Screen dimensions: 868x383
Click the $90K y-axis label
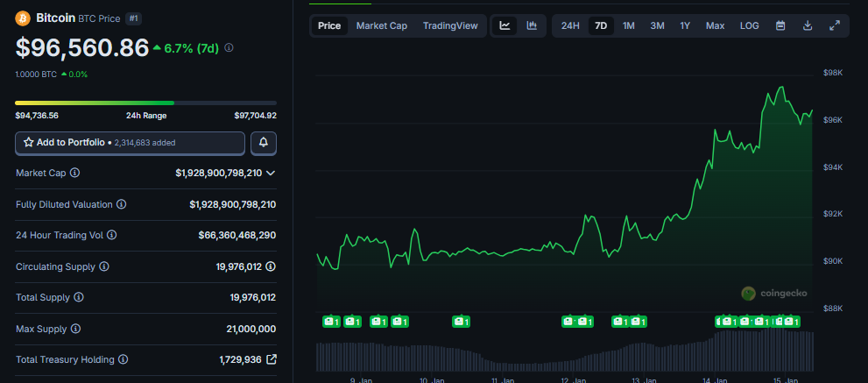tap(833, 261)
